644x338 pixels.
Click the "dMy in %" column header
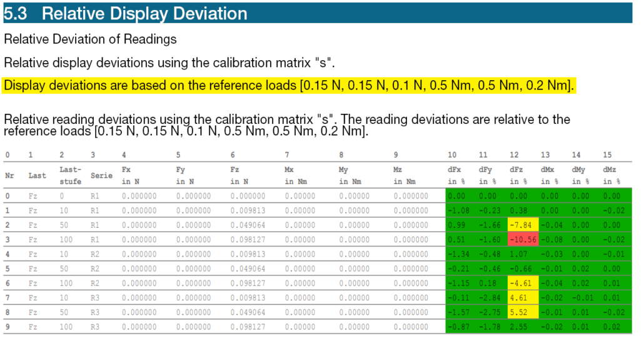click(x=581, y=176)
